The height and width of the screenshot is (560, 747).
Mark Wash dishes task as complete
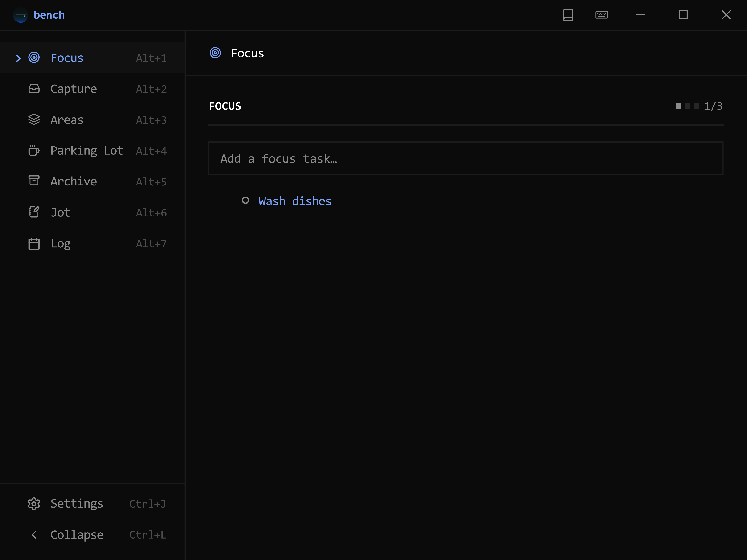tap(245, 201)
